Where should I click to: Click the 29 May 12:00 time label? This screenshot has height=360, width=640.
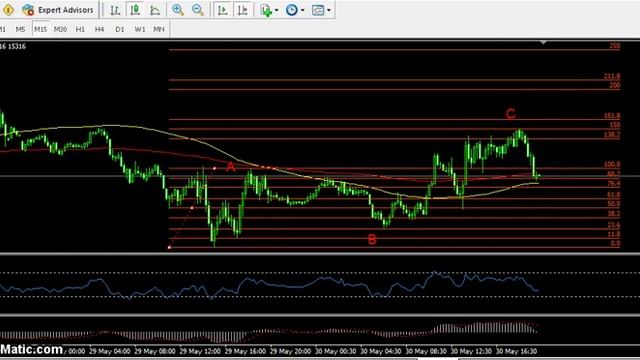coord(200,351)
